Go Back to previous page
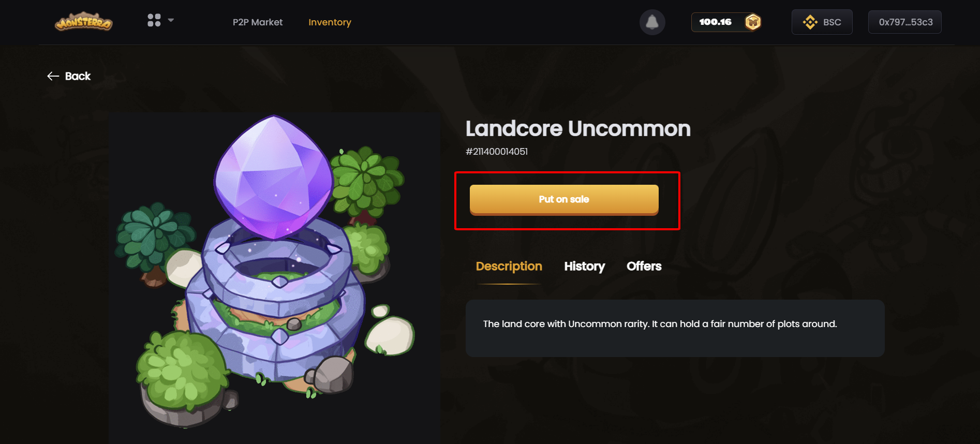 click(69, 76)
